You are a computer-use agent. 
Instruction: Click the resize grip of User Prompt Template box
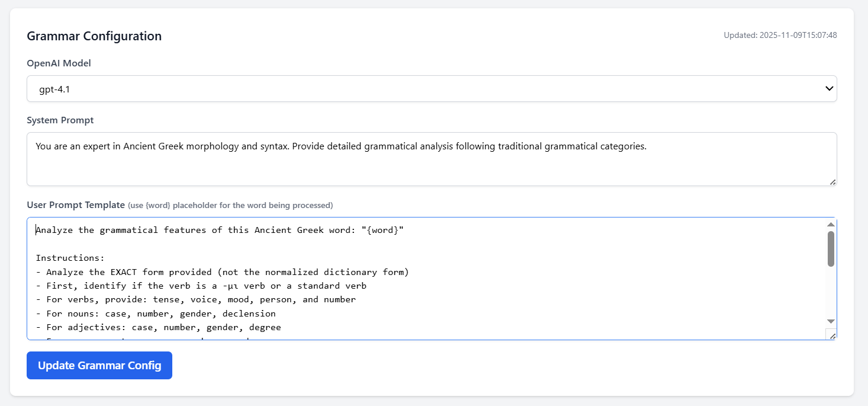coord(832,335)
